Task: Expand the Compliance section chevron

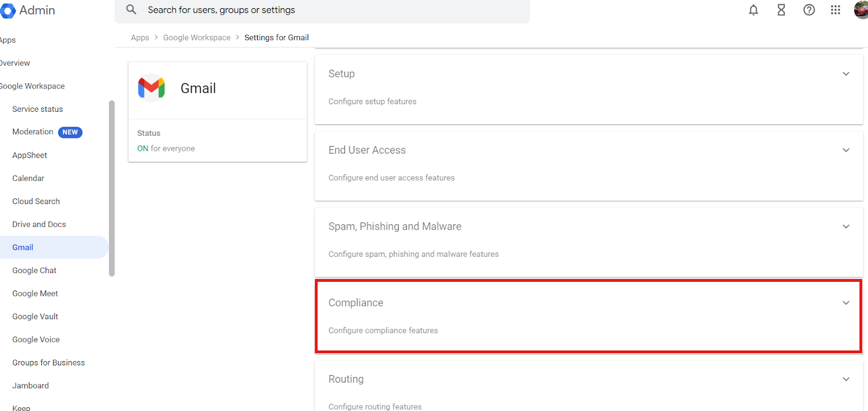Action: click(846, 303)
